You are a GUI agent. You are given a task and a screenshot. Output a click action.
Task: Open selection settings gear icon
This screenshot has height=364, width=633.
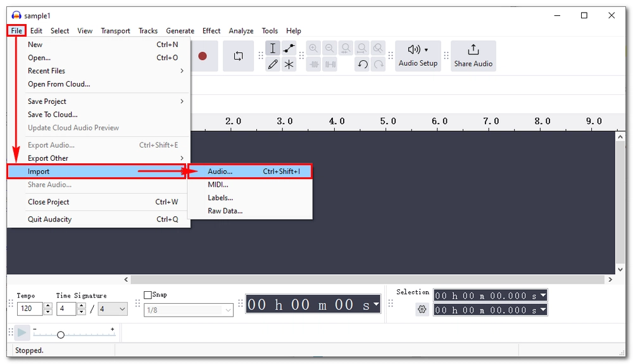coord(422,310)
